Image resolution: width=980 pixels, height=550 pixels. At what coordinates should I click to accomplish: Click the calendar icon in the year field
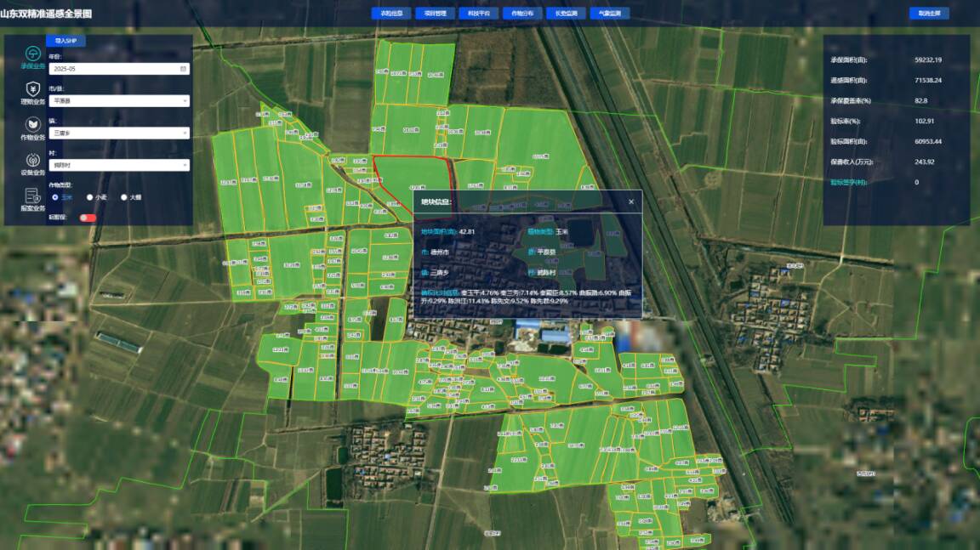(183, 69)
